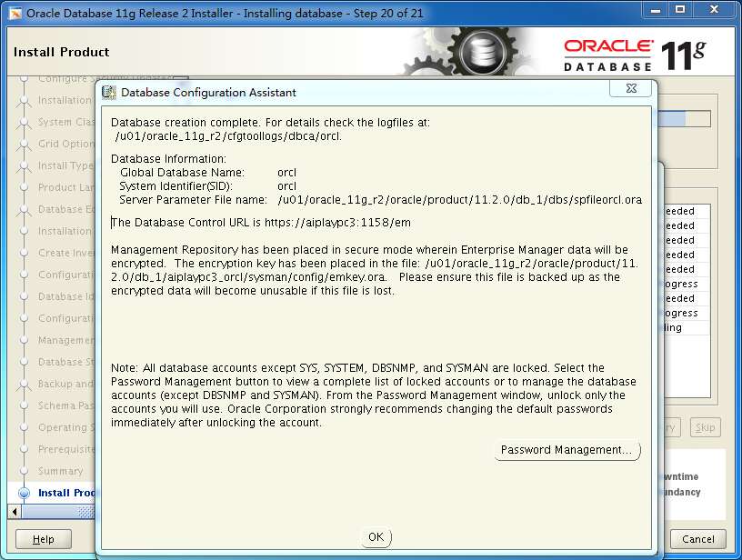742x560 pixels.
Task: Cancel the Oracle installer
Action: coord(698,539)
